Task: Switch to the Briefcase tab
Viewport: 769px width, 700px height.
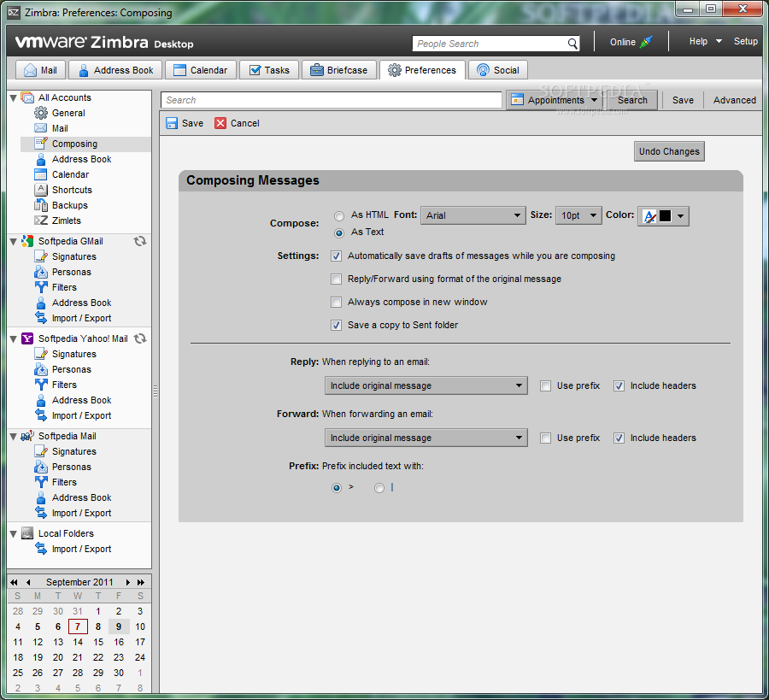Action: point(339,70)
